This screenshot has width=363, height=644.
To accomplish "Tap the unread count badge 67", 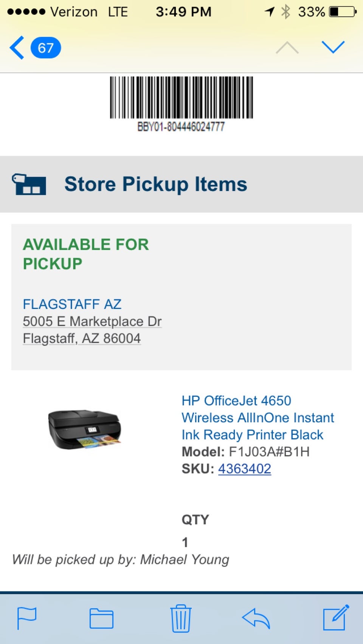I will tap(46, 48).
